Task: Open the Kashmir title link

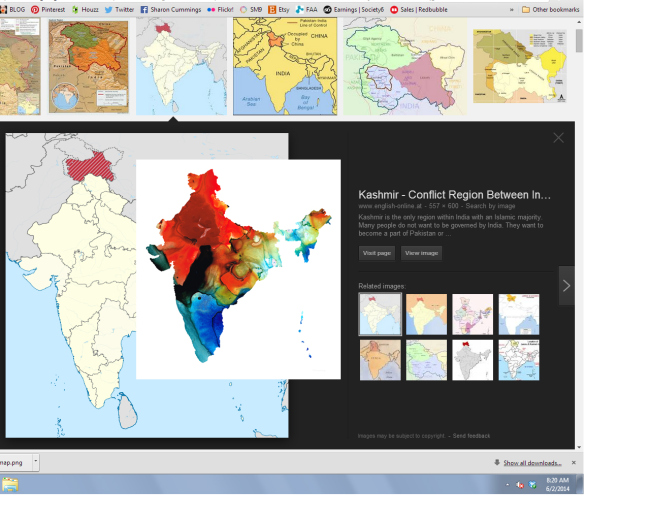Action: [454, 194]
